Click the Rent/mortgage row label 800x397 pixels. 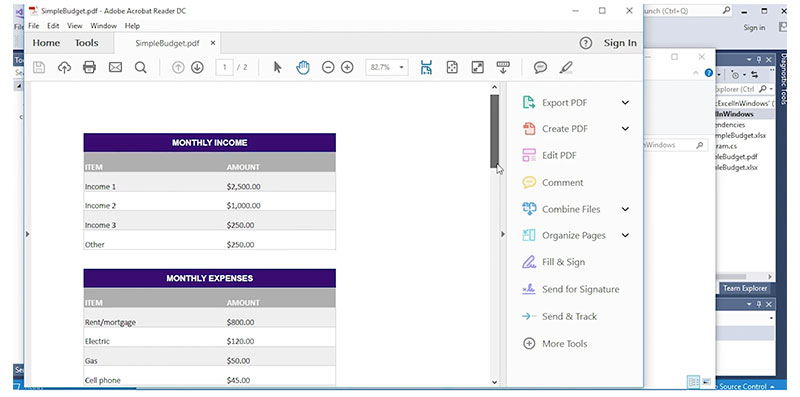click(x=110, y=322)
